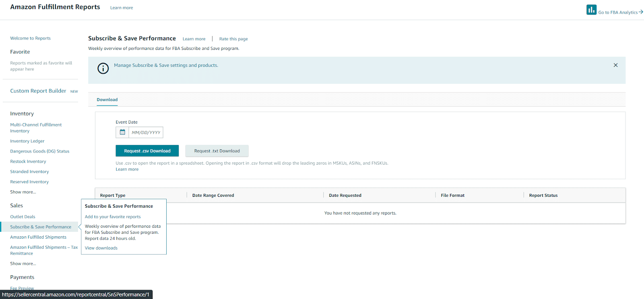This screenshot has height=299, width=644.
Task: Click Request .txt Download button
Action: point(217,151)
